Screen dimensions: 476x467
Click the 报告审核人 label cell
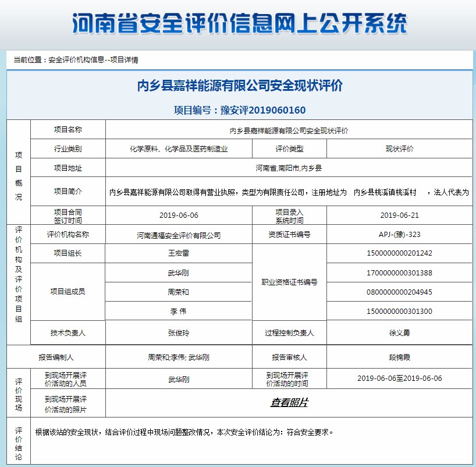coord(289,358)
